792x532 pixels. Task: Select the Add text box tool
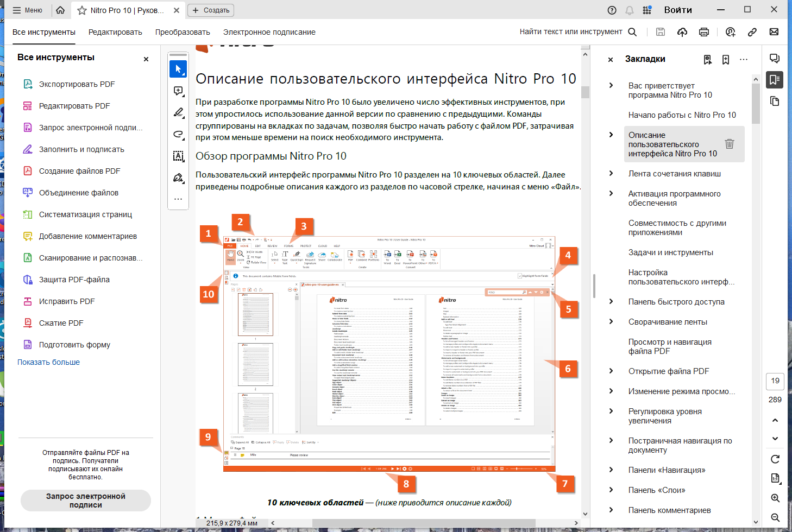[x=178, y=156]
